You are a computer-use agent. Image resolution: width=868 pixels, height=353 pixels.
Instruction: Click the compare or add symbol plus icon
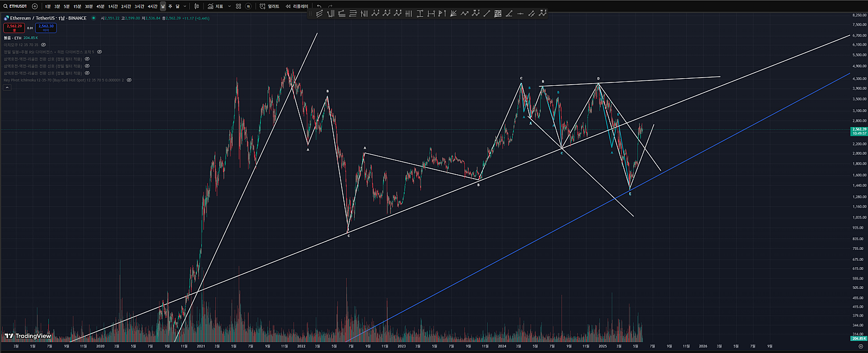point(35,6)
